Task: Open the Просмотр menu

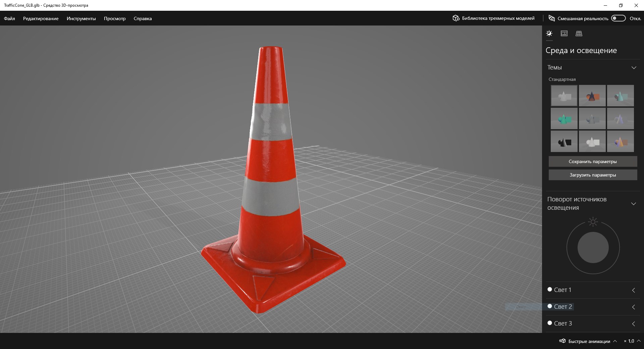Action: pyautogui.click(x=115, y=18)
